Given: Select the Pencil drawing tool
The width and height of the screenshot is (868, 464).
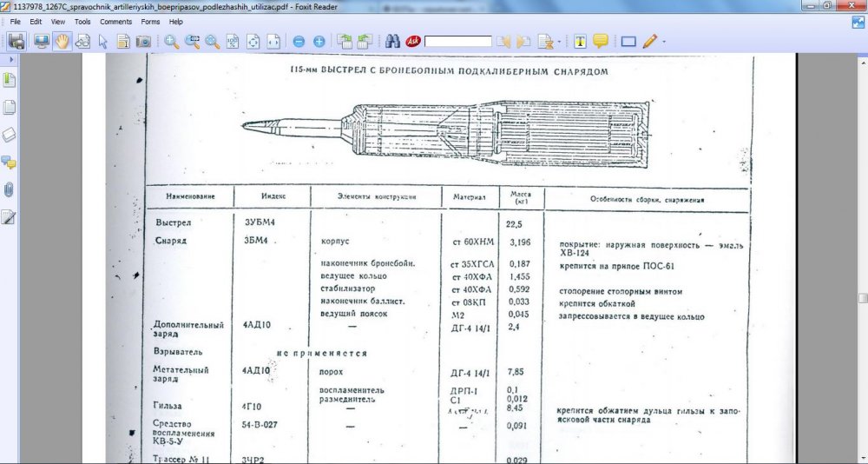Looking at the screenshot, I should coord(650,42).
